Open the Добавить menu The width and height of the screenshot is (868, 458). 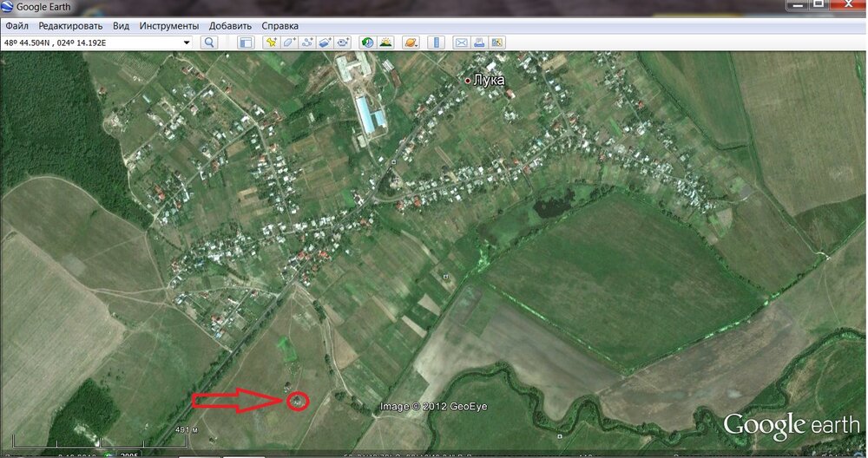[x=230, y=26]
